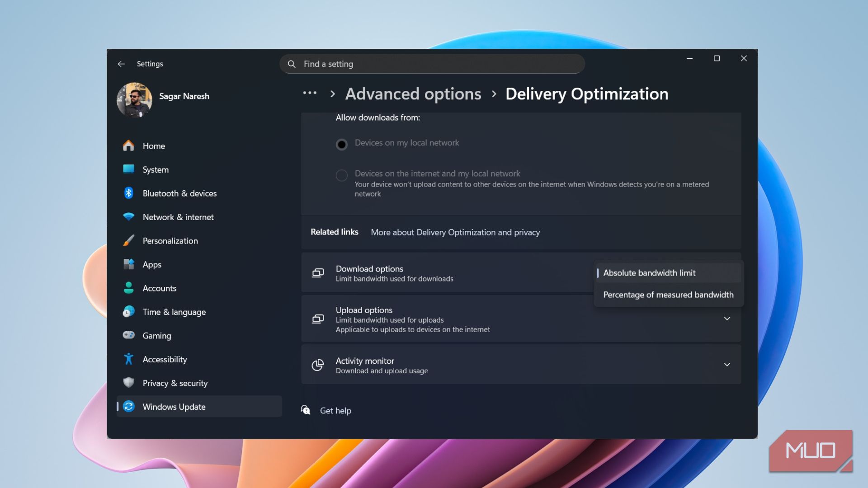
Task: Click the Find a setting search box
Action: (x=432, y=64)
